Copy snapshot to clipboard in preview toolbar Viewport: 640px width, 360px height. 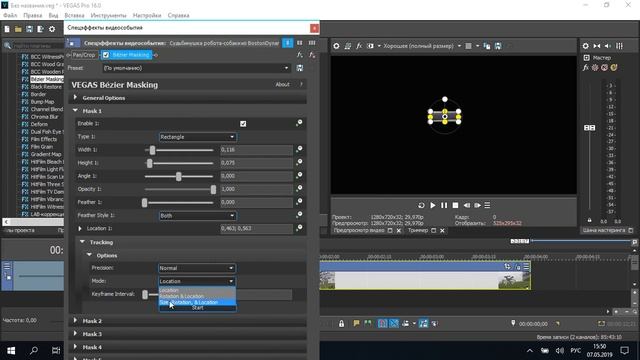(487, 46)
